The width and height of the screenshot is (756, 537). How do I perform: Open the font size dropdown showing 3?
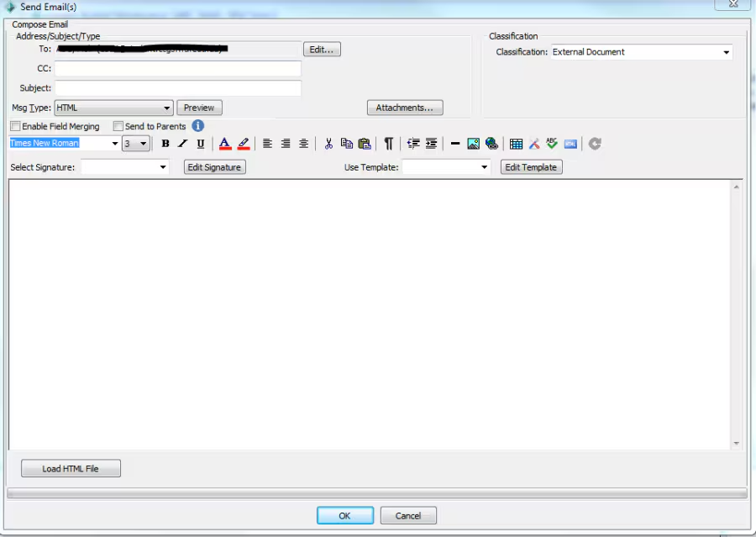tap(143, 144)
